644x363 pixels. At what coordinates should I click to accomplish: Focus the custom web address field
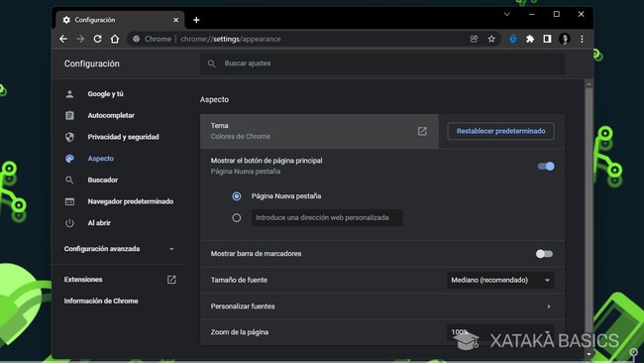coord(327,217)
